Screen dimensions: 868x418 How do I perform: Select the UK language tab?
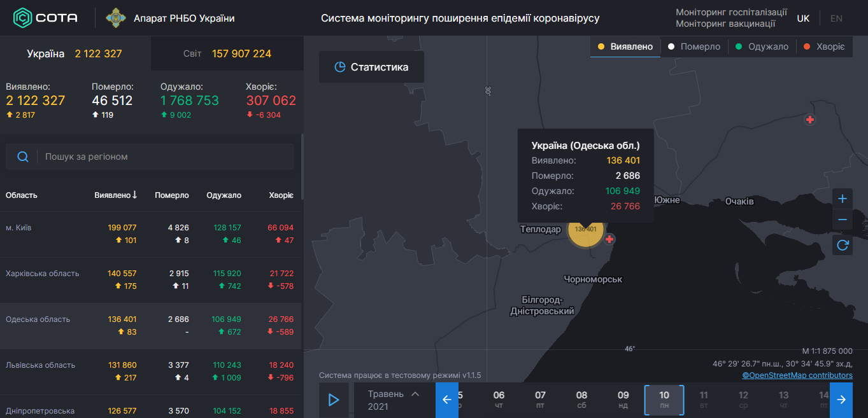[x=803, y=18]
